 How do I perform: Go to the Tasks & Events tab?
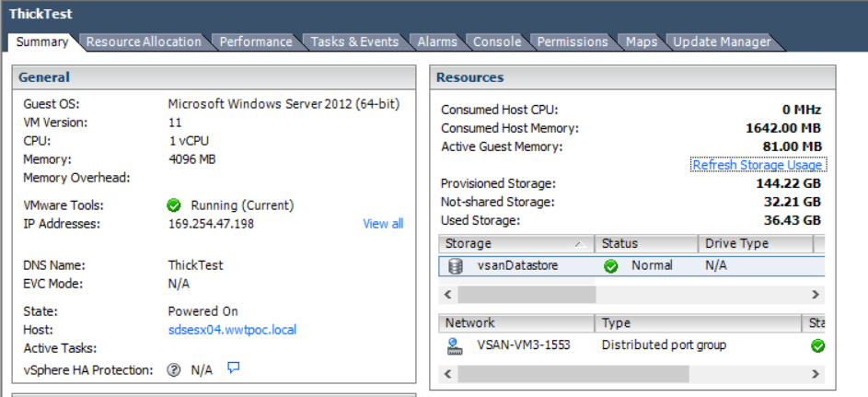point(354,41)
